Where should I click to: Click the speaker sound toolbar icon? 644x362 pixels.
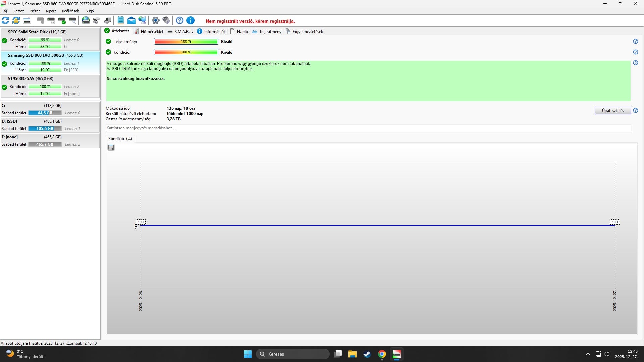click(x=166, y=21)
